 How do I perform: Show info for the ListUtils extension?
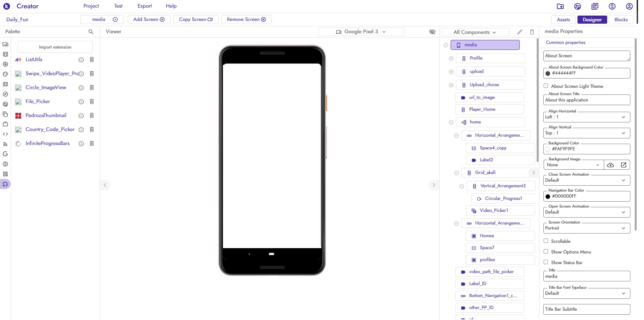click(x=81, y=60)
